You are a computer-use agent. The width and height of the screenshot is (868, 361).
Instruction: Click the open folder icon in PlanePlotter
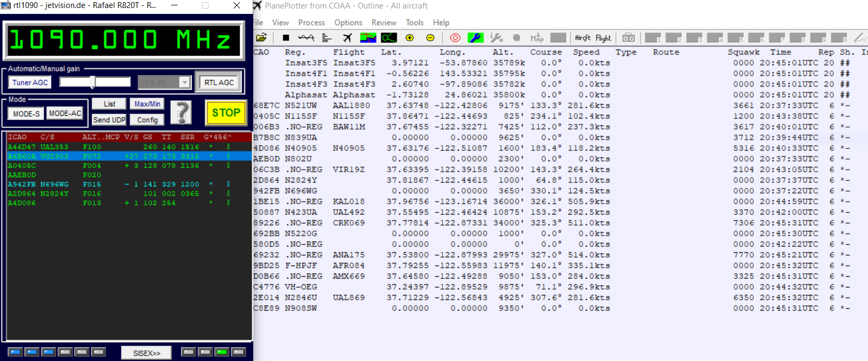(261, 38)
